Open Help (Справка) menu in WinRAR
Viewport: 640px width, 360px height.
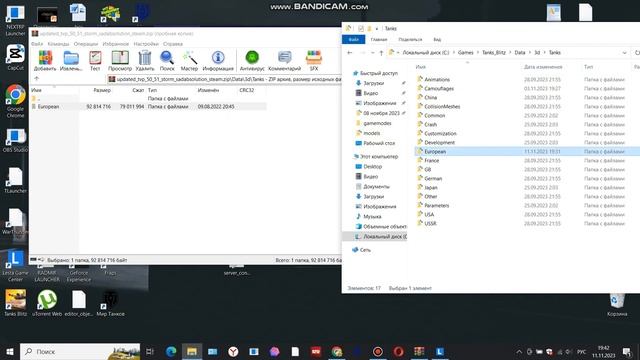pos(173,44)
